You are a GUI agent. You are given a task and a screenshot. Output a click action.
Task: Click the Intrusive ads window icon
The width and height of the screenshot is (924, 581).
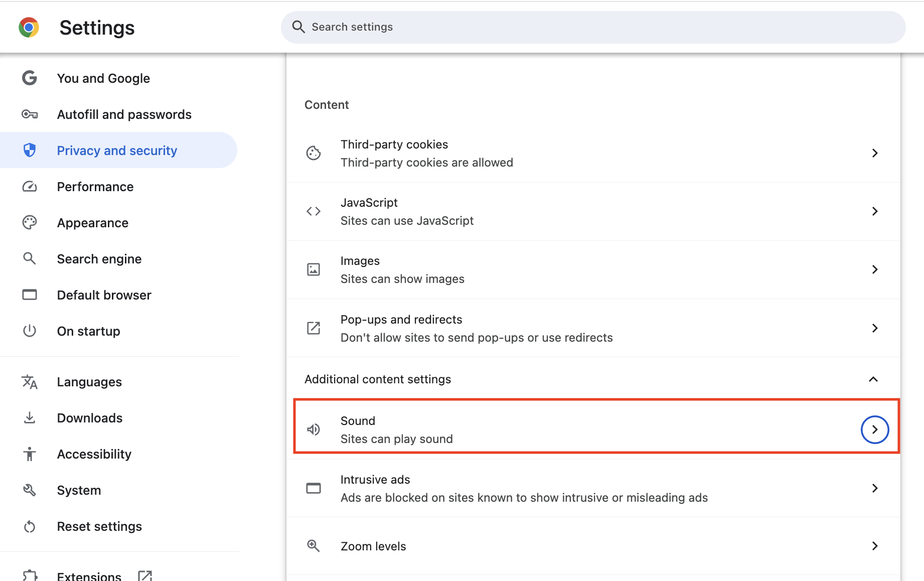pos(314,488)
